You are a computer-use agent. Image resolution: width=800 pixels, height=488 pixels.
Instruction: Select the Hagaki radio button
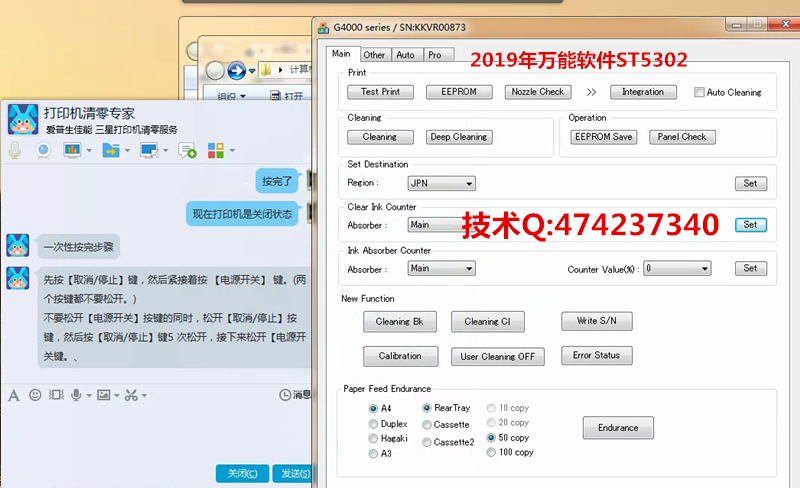pos(373,438)
